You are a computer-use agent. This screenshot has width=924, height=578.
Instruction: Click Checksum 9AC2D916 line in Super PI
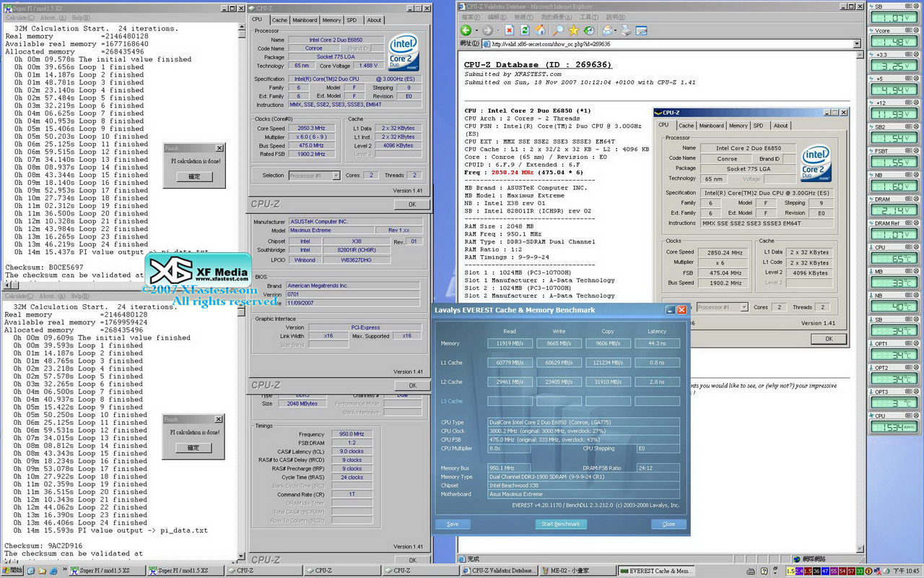coord(44,545)
